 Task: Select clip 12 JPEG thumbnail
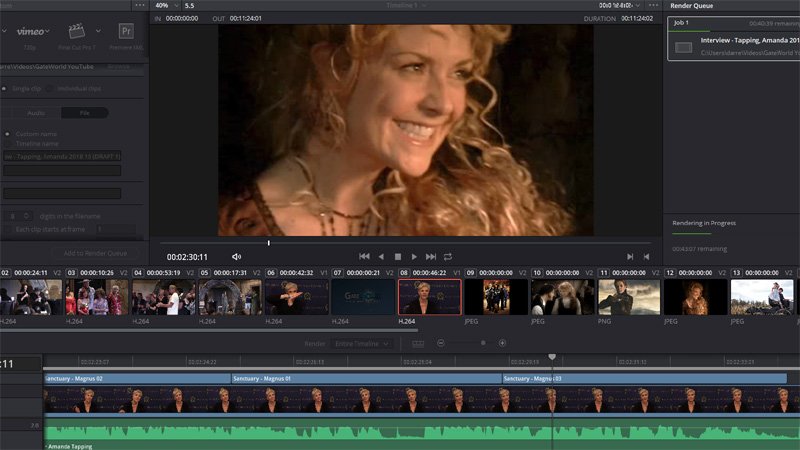click(x=695, y=296)
